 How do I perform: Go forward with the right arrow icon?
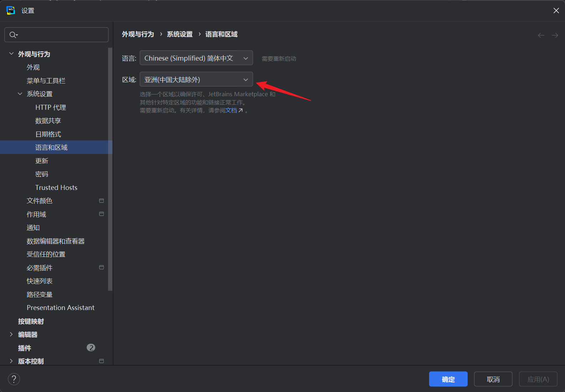555,35
